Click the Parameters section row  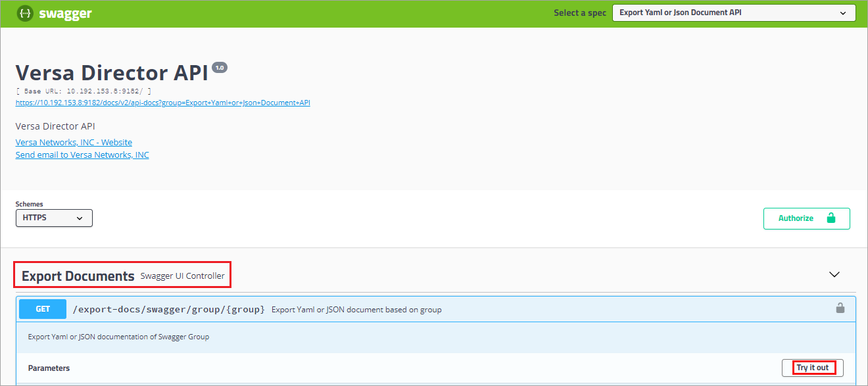[x=49, y=368]
